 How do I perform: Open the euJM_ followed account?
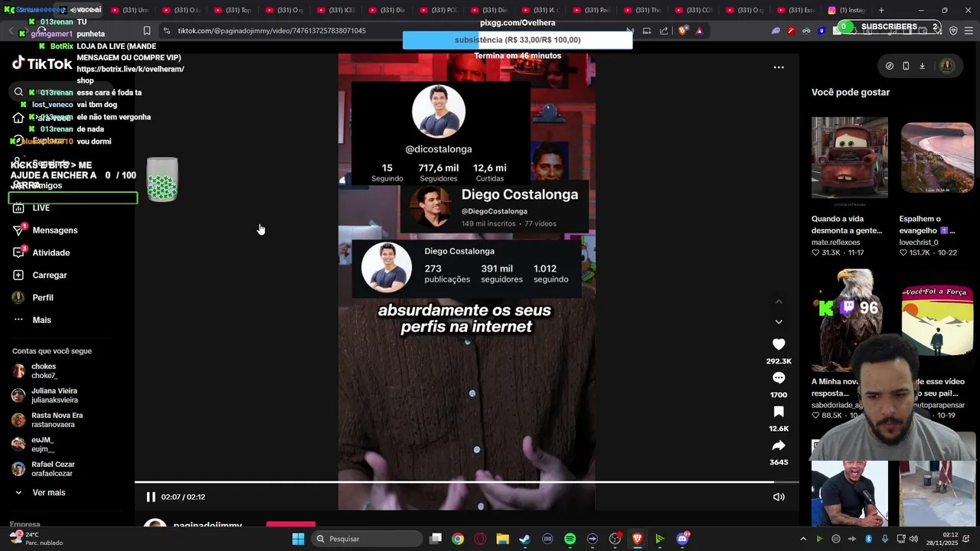pyautogui.click(x=43, y=445)
